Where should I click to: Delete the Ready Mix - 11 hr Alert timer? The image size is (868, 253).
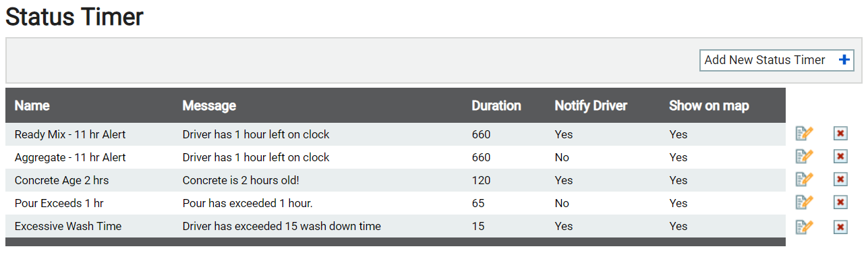coord(840,134)
